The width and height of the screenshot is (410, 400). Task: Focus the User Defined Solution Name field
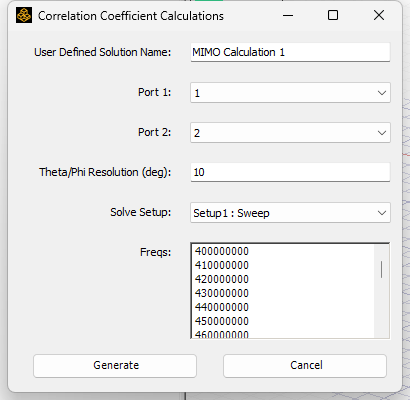(290, 52)
